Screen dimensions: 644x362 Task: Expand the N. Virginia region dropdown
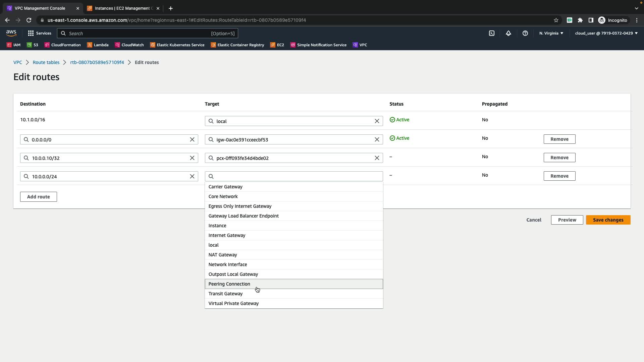(551, 33)
